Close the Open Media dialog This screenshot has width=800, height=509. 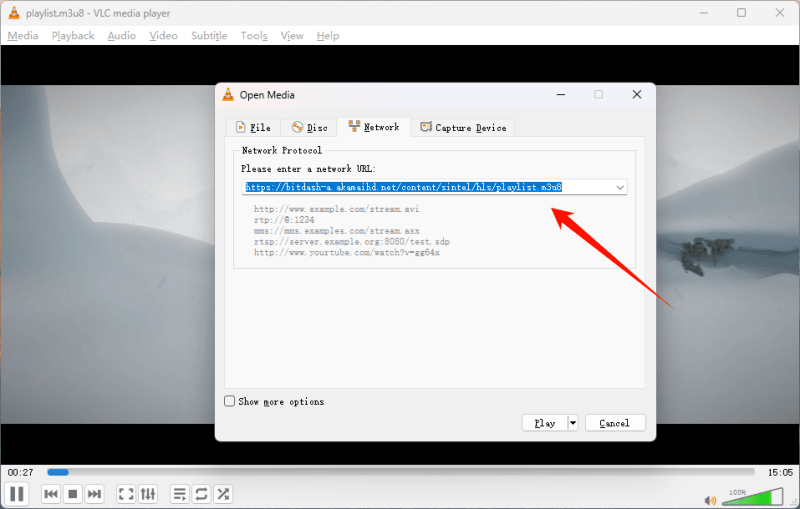[637, 94]
